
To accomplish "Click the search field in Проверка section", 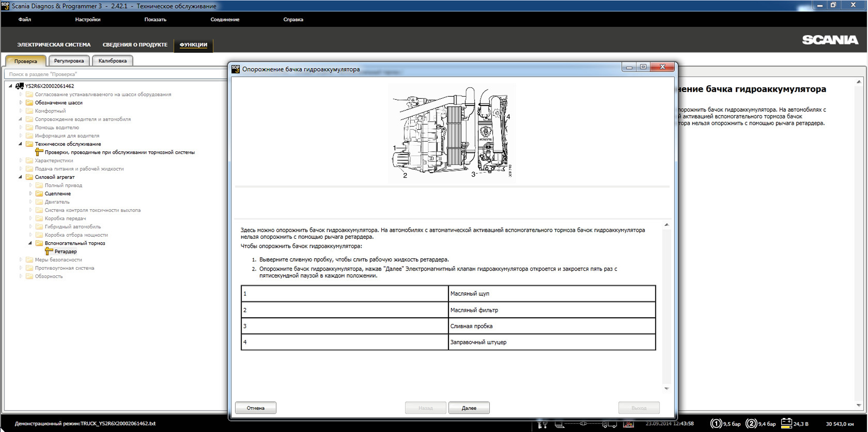I will click(116, 74).
